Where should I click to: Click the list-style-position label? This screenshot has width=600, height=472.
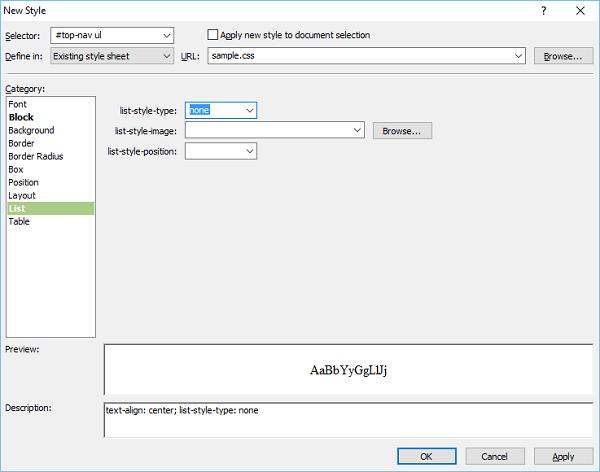[142, 152]
